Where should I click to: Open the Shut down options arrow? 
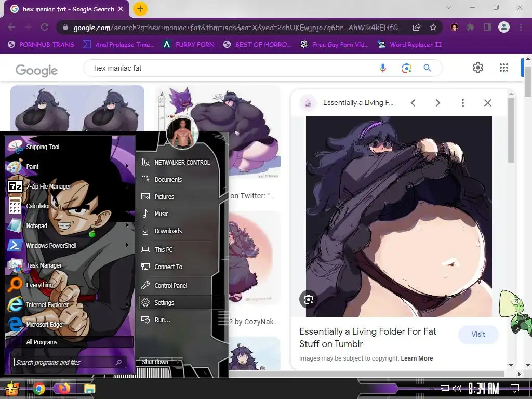pyautogui.click(x=179, y=362)
